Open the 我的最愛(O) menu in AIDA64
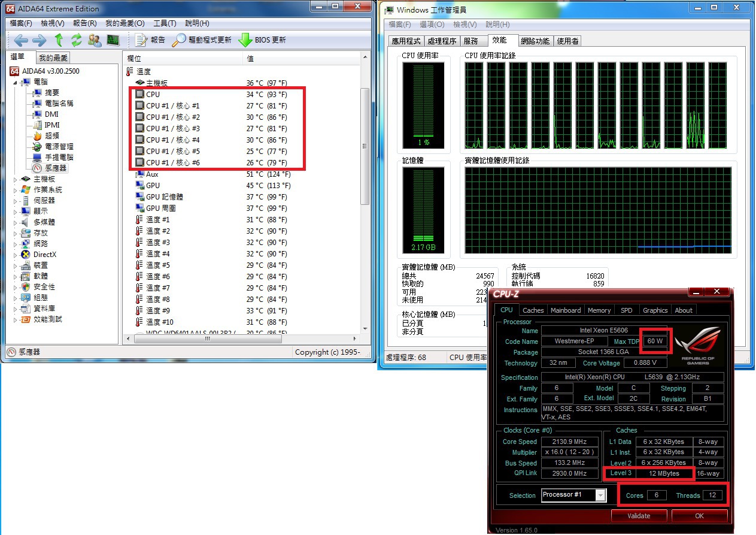Screen dimensions: 756x535 pos(125,23)
